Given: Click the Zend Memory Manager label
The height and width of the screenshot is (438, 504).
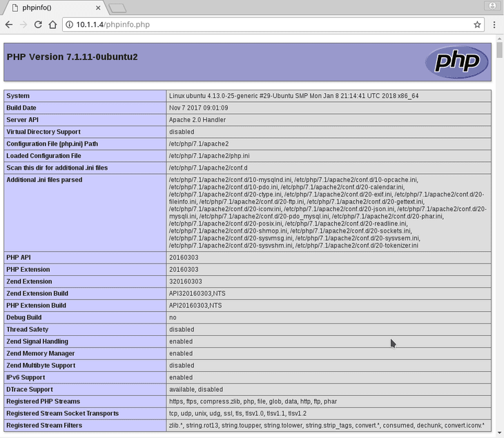Looking at the screenshot, I should point(41,353).
